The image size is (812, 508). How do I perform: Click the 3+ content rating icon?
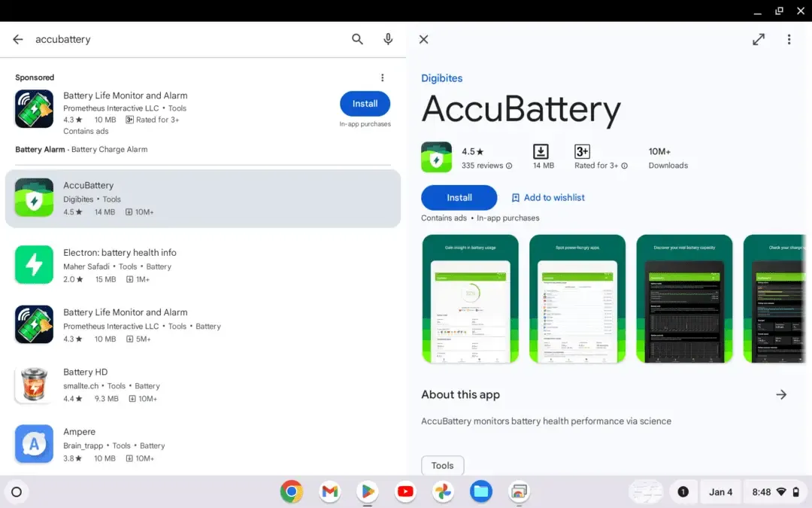point(582,151)
